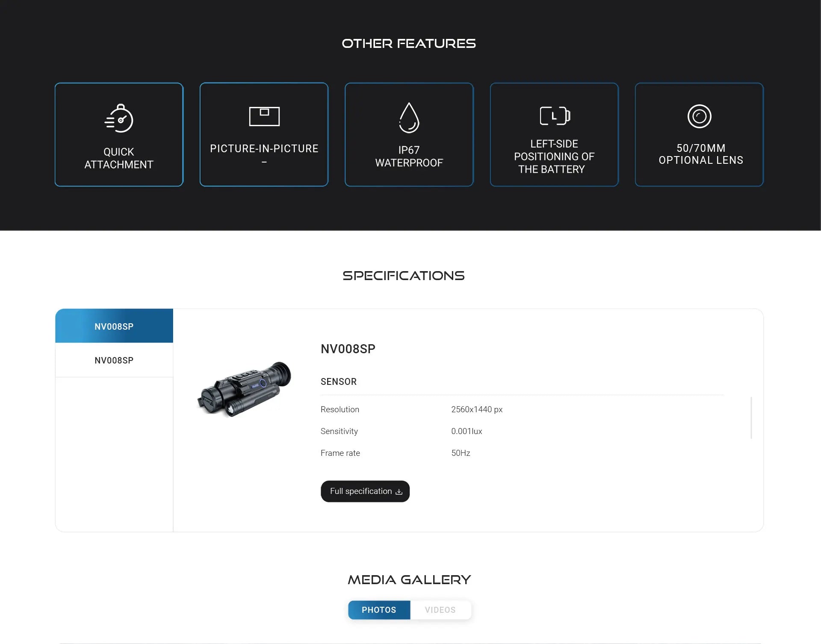Click the Quick Attachment feature label
Screen dimensions: 821x644
(x=119, y=158)
